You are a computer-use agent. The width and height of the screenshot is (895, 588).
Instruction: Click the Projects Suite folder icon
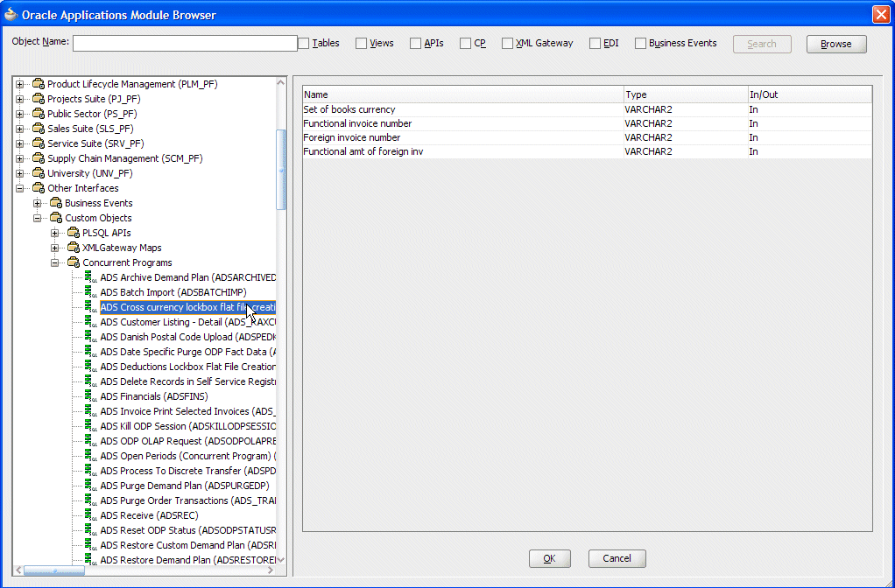39,99
